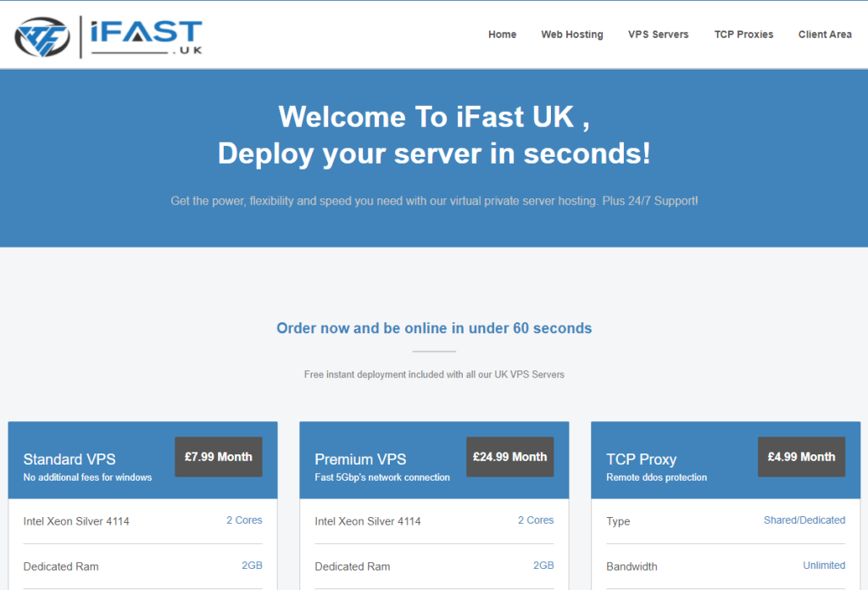Click the iFast UK logo
The width and height of the screenshot is (868, 590).
pyautogui.click(x=108, y=36)
